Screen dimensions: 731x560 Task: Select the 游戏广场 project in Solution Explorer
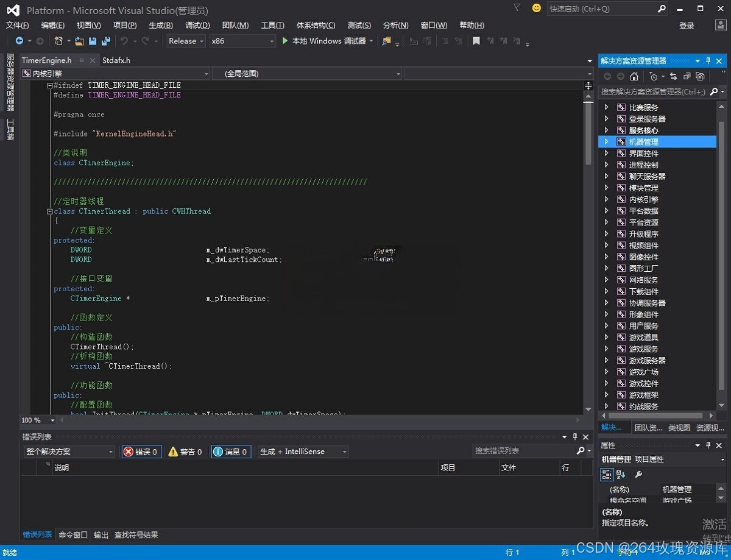pyautogui.click(x=643, y=372)
